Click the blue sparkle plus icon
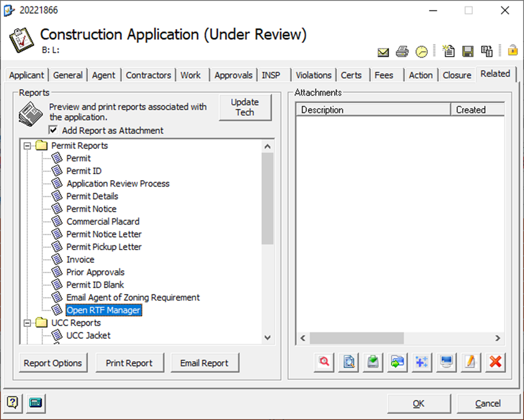The height and width of the screenshot is (420, 524). (x=422, y=362)
